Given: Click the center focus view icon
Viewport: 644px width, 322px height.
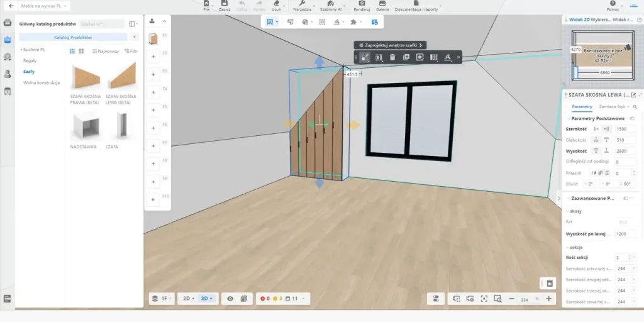Looking at the screenshot, I should (484, 299).
